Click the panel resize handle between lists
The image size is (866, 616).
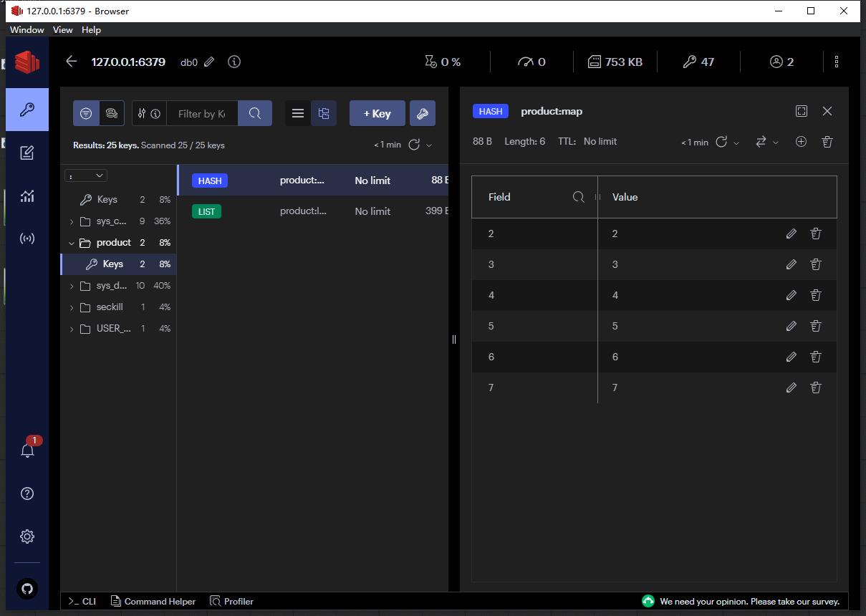(454, 340)
